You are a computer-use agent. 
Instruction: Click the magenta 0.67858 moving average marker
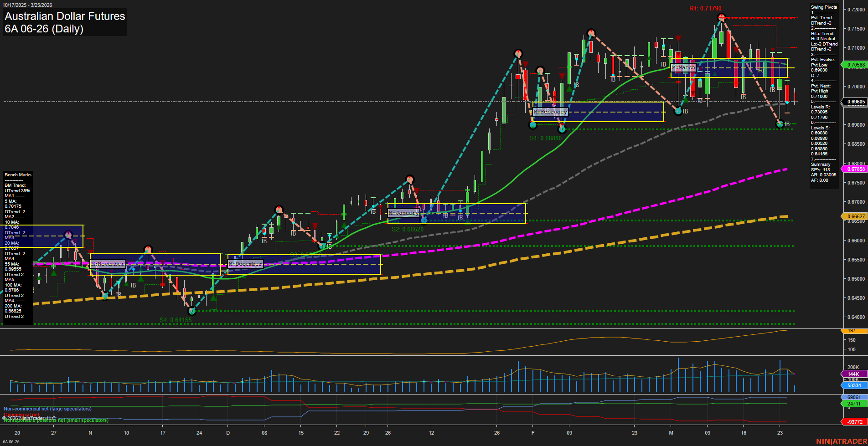[854, 169]
